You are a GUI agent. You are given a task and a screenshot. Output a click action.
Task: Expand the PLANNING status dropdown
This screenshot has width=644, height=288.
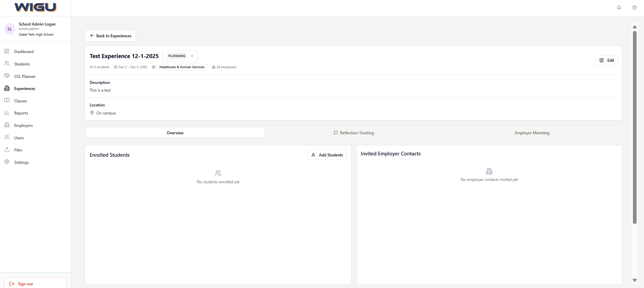[x=179, y=56]
